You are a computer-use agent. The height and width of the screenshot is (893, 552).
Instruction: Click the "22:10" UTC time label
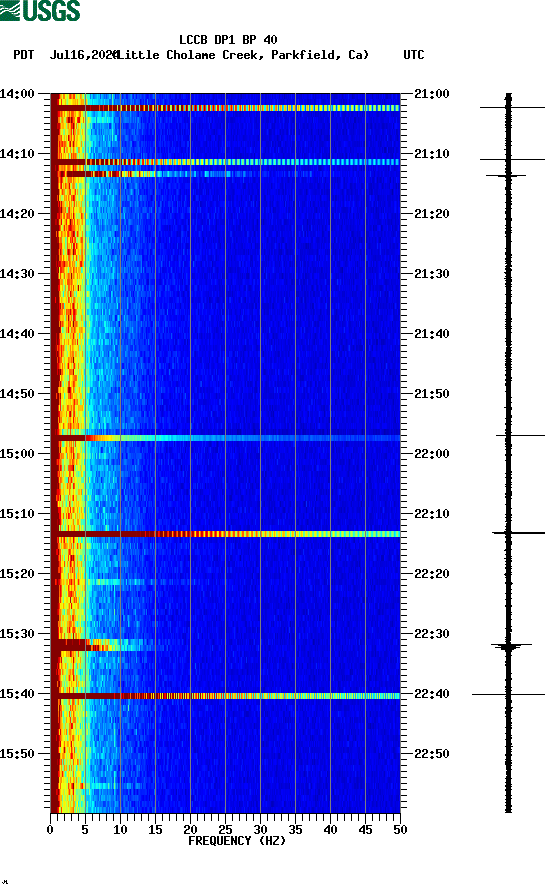coord(432,514)
